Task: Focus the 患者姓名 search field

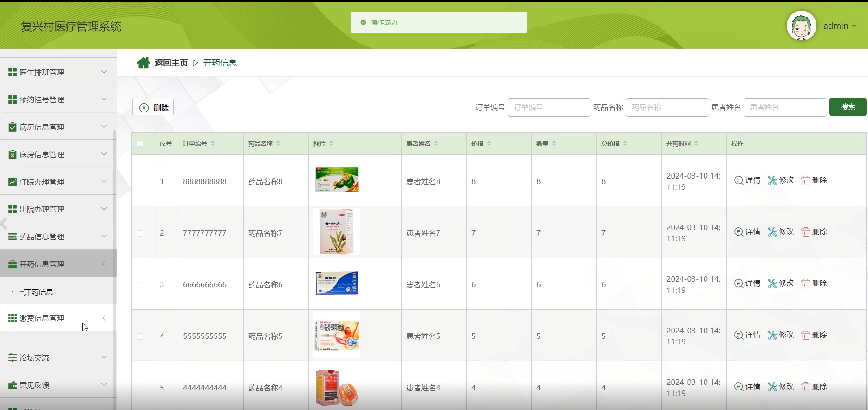Action: [x=785, y=107]
